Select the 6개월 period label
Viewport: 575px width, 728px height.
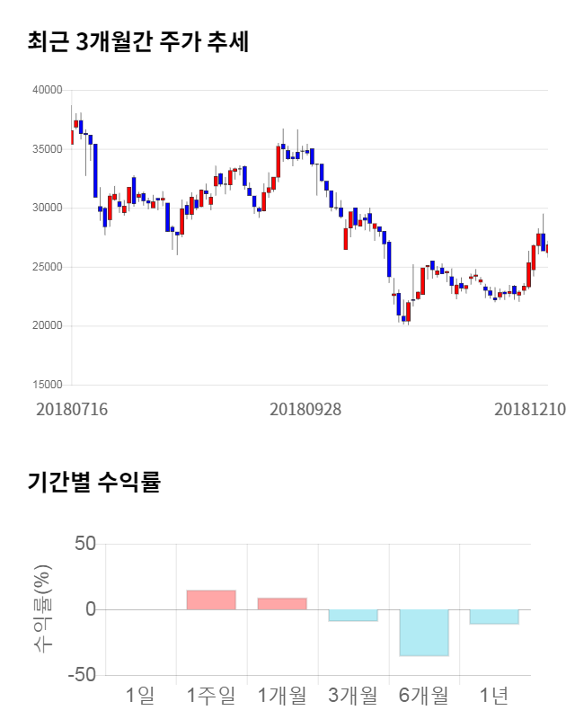[424, 695]
